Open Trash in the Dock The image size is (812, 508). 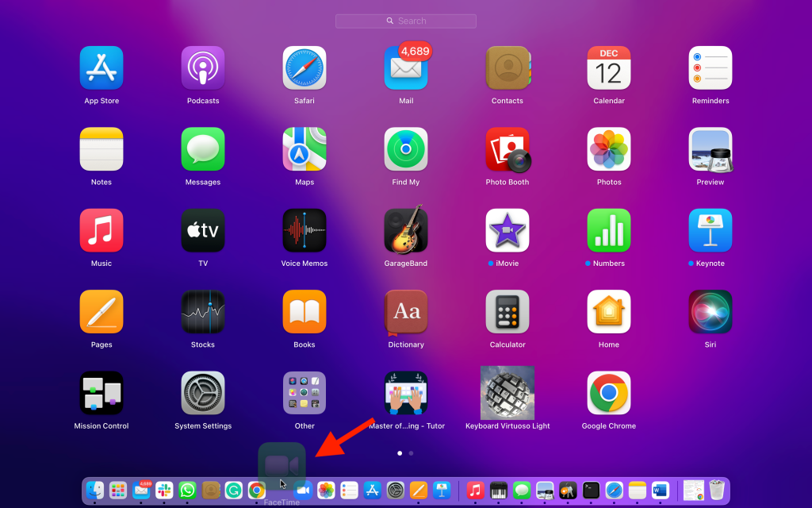pos(717,490)
